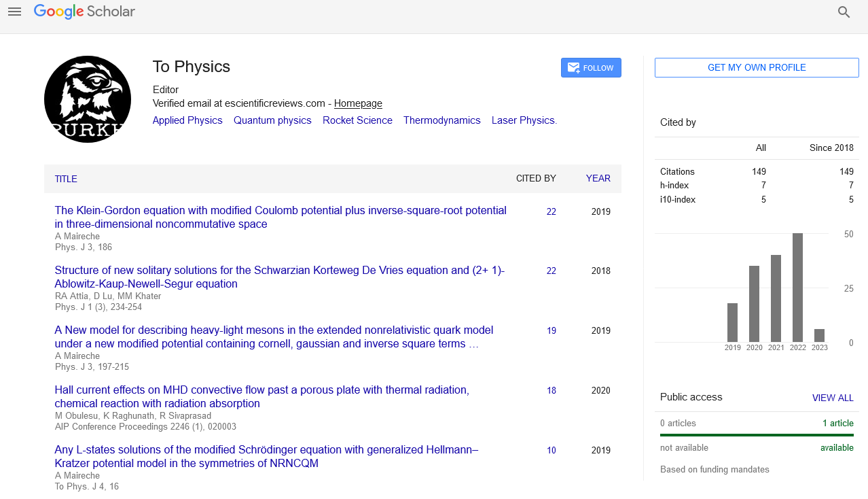
Task: View the 18 citations of Hall current article
Action: point(551,390)
